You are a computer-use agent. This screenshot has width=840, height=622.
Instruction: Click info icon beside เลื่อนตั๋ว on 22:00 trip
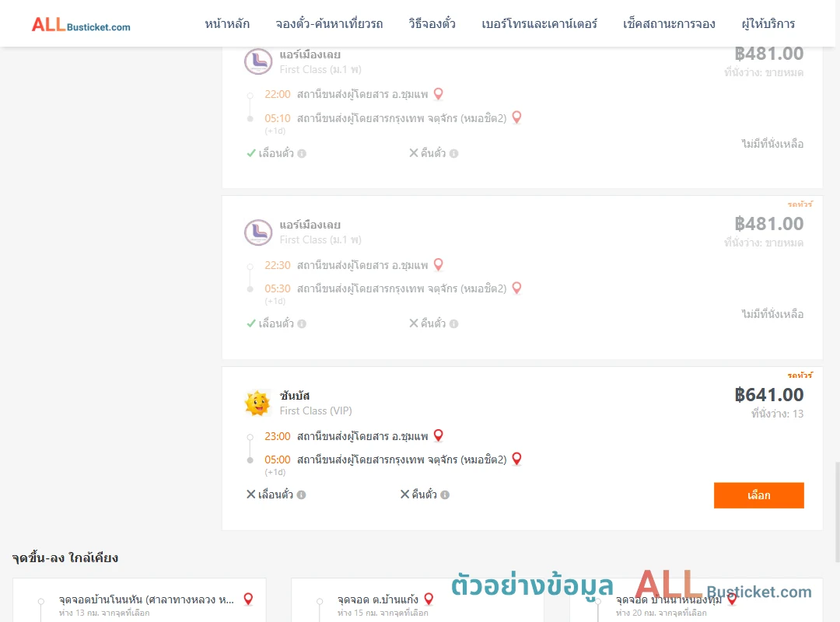click(302, 153)
